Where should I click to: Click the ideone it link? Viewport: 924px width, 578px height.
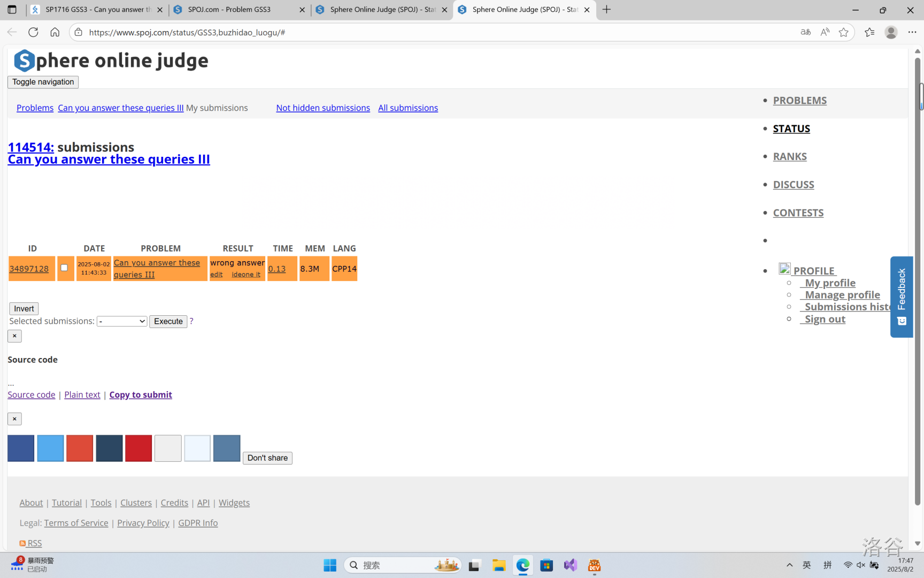[246, 275]
